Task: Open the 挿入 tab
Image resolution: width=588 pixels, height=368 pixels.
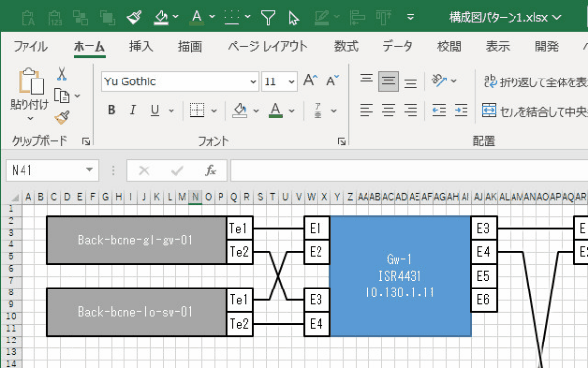Action: pyautogui.click(x=141, y=46)
